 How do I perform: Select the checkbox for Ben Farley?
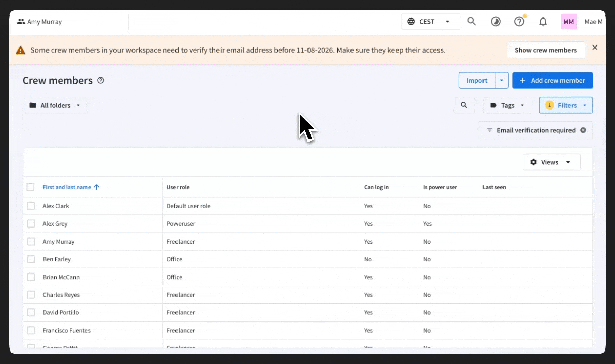click(31, 259)
